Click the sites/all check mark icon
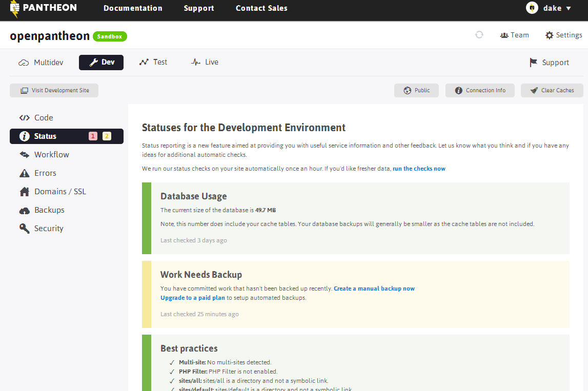This screenshot has width=588, height=391. [x=172, y=381]
